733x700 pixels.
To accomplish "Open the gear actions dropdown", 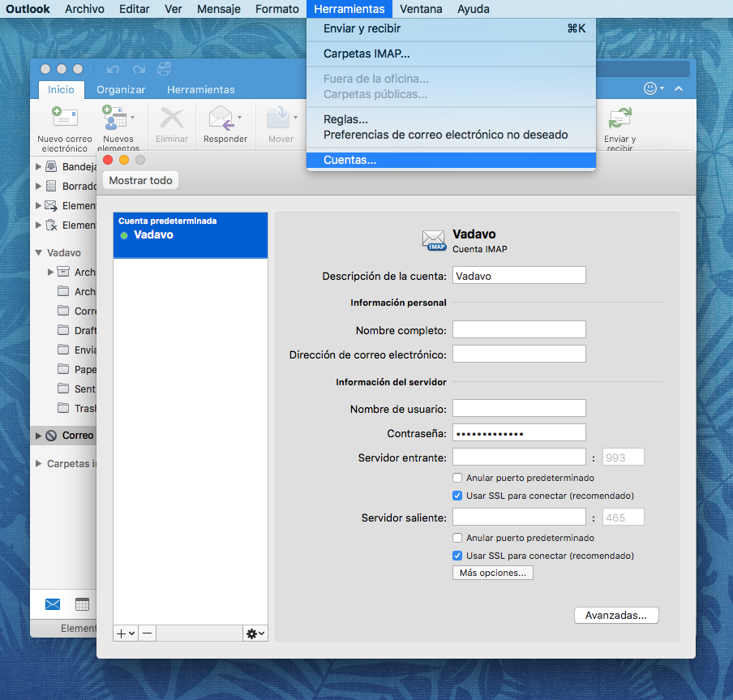I will (255, 633).
